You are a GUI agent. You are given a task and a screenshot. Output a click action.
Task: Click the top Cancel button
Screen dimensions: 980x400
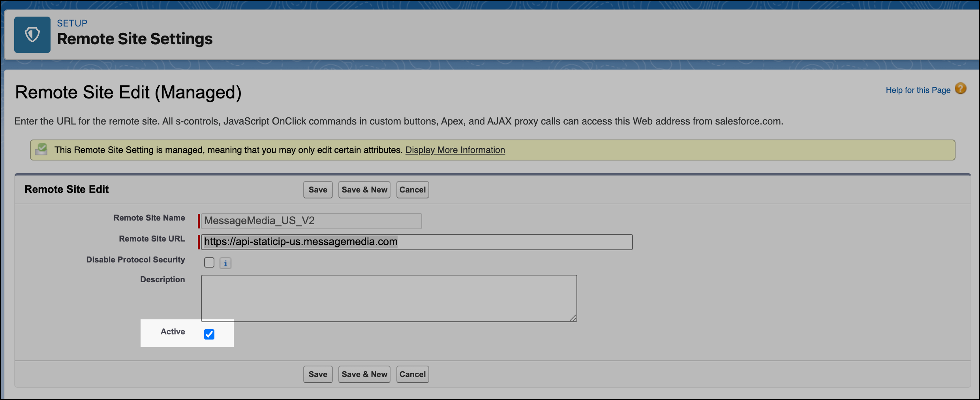pos(413,190)
